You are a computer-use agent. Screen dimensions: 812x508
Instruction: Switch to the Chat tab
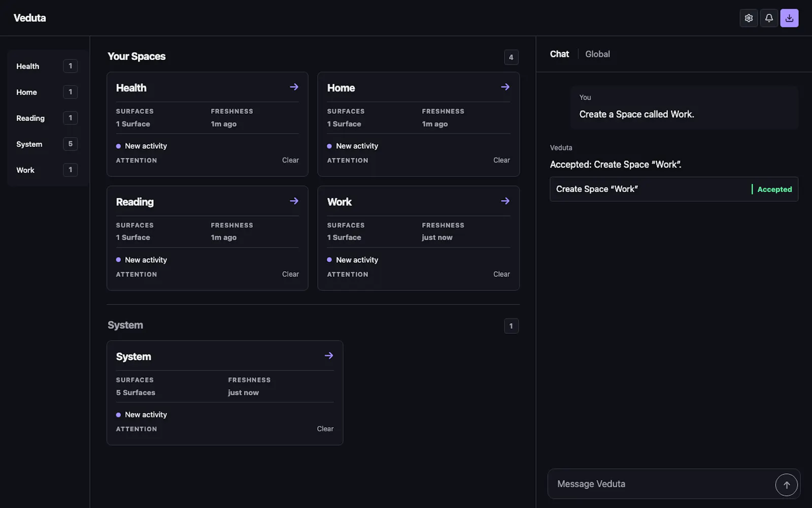[559, 54]
